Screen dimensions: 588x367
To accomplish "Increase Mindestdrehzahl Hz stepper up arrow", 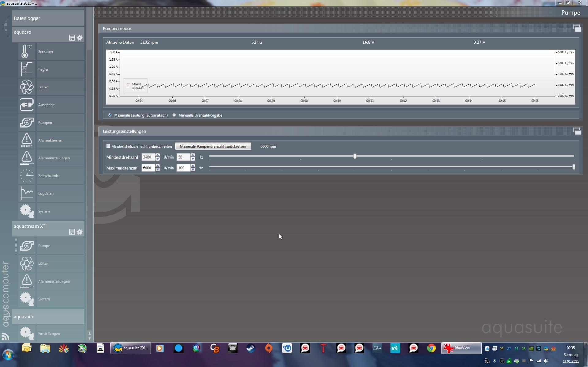I will [193, 155].
